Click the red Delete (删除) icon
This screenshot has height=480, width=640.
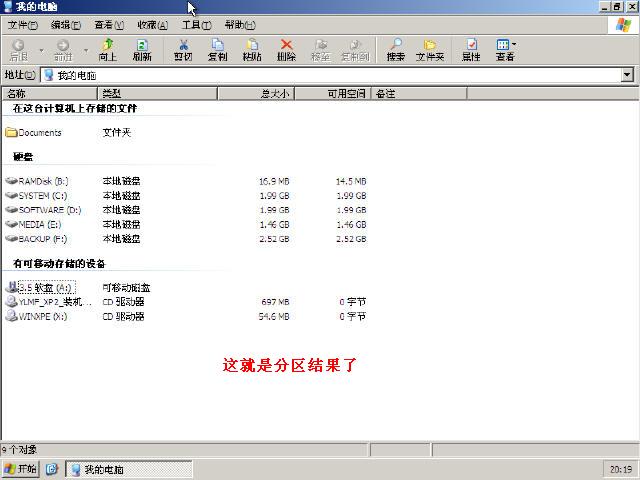[286, 50]
